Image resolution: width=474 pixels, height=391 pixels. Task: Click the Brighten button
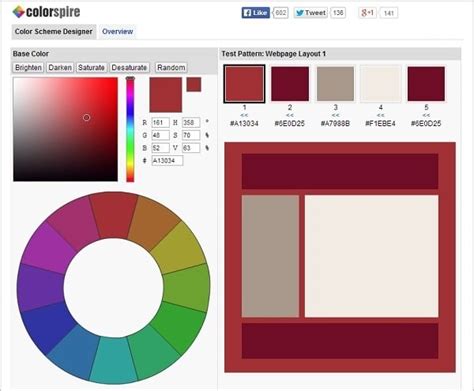click(28, 67)
